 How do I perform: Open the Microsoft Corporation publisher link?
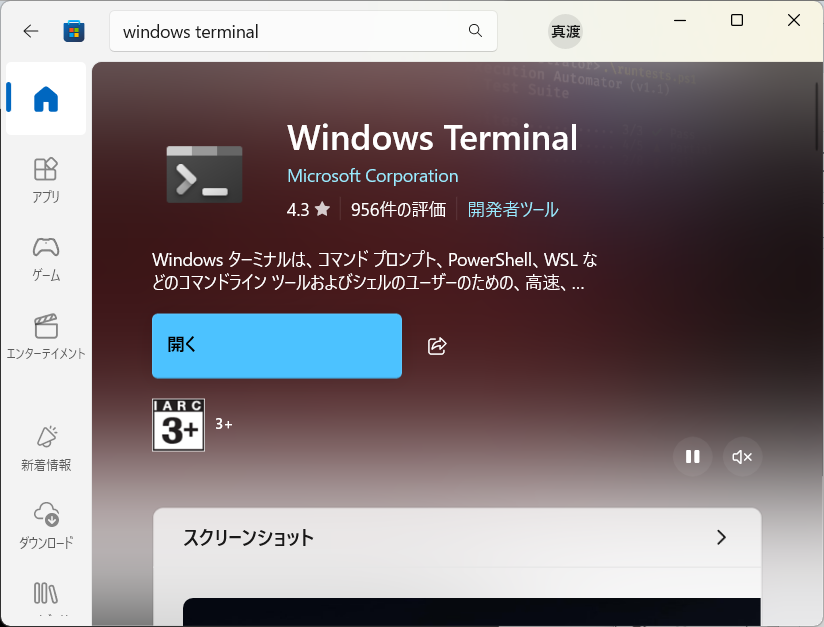coord(372,176)
